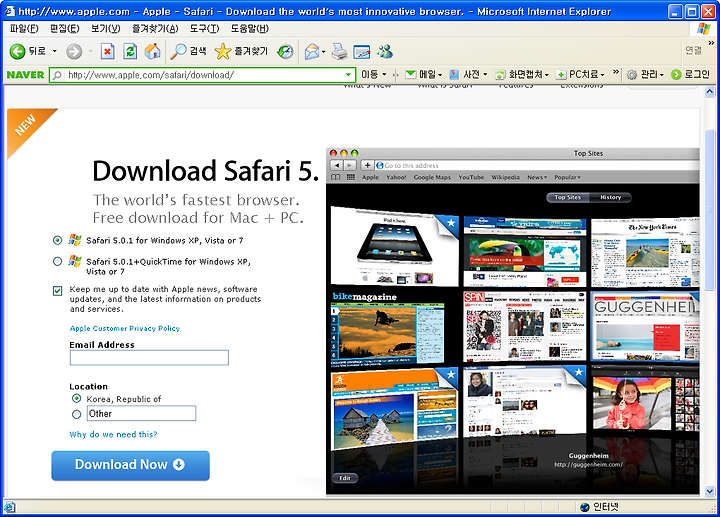This screenshot has width=720, height=517.
Task: Open the Why do we need this link
Action: click(x=113, y=434)
